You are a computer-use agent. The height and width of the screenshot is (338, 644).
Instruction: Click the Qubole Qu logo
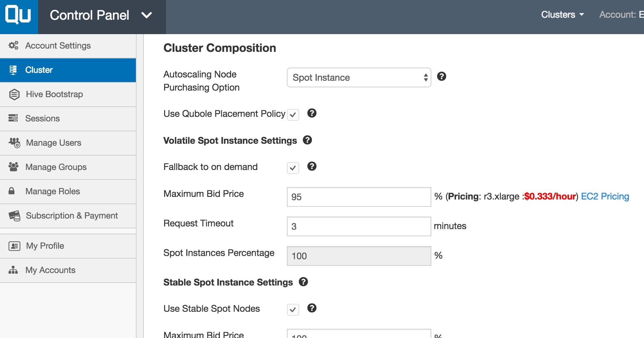[x=18, y=15]
